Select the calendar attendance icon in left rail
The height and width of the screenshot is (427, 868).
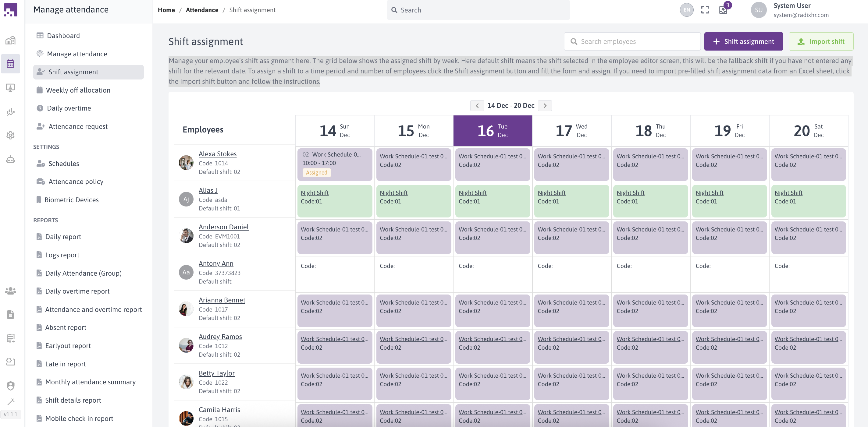(10, 64)
